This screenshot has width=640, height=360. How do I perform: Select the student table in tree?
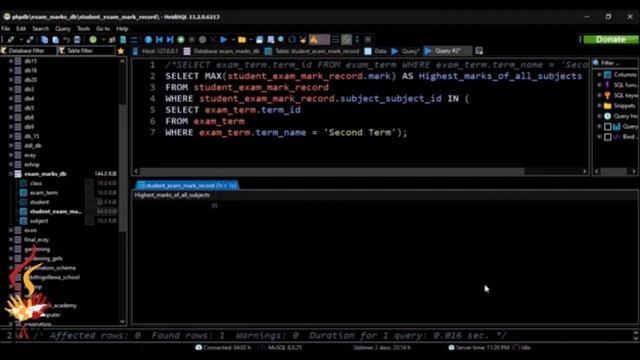tap(39, 202)
